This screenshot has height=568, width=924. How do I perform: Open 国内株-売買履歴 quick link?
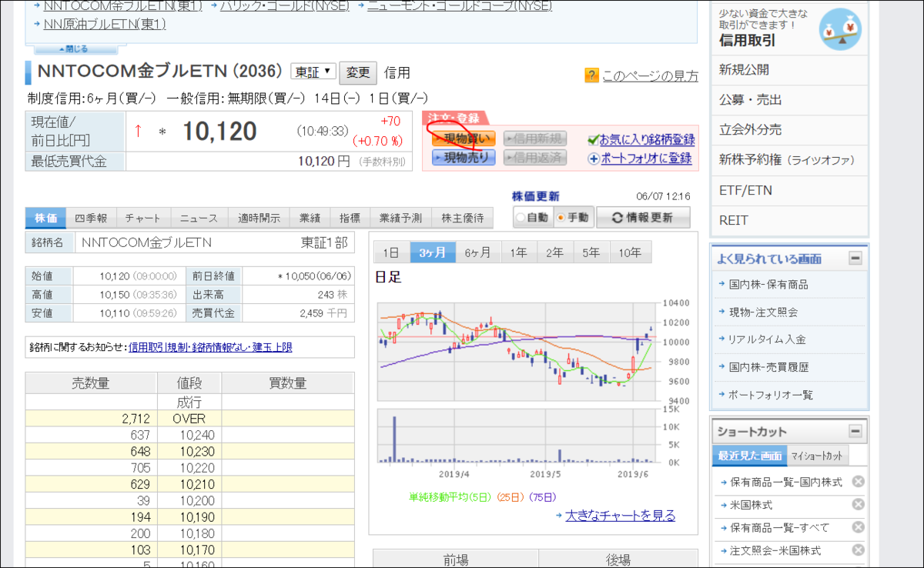pos(768,367)
